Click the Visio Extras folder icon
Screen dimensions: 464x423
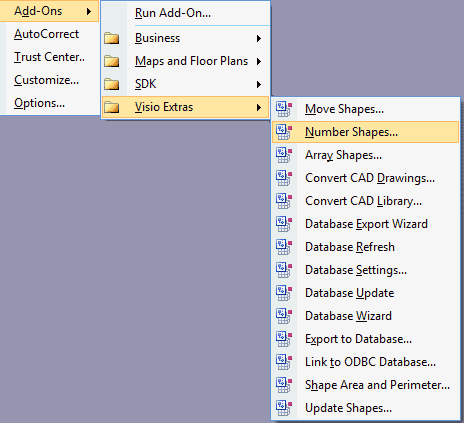(112, 107)
